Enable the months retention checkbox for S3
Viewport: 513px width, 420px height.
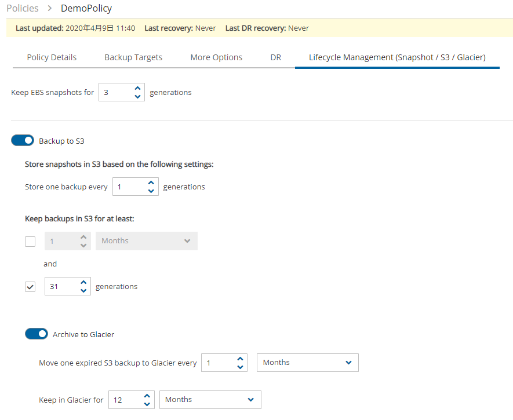[x=30, y=242]
